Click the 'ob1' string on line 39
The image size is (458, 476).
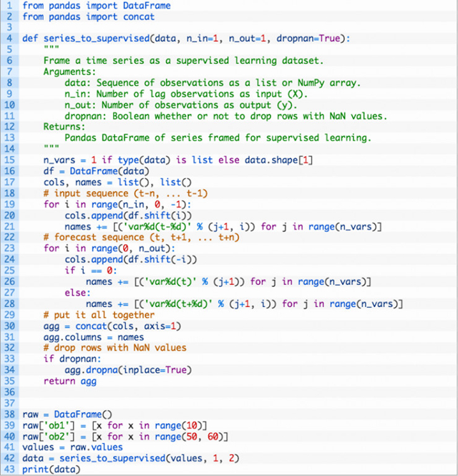point(57,425)
